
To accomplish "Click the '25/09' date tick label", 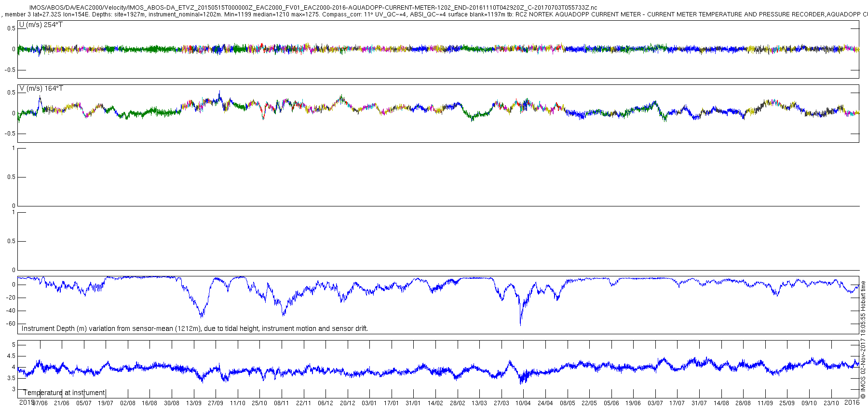I will [787, 403].
